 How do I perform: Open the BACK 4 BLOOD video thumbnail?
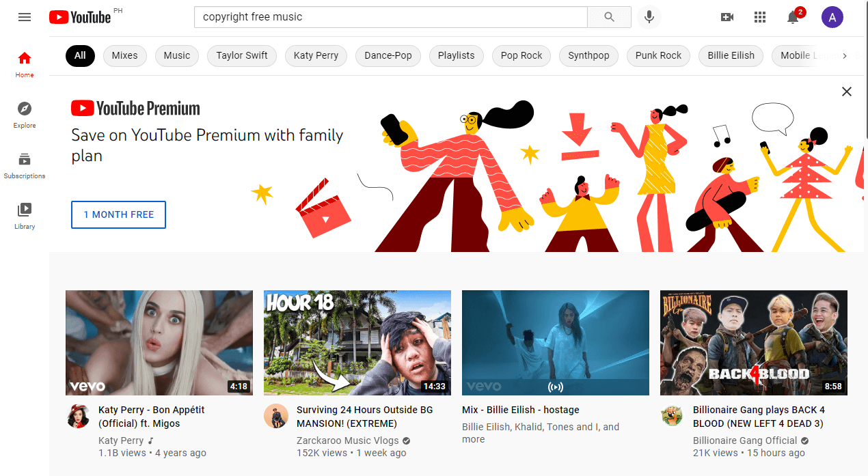pos(754,343)
